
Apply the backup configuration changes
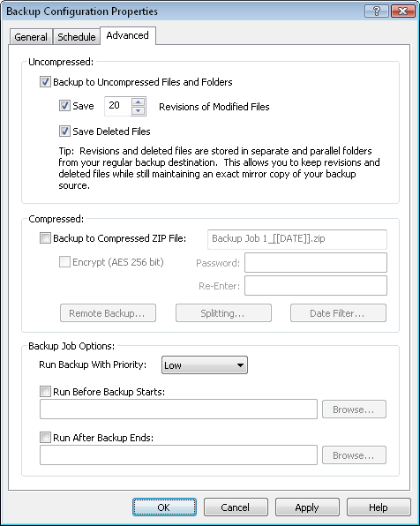(x=307, y=507)
